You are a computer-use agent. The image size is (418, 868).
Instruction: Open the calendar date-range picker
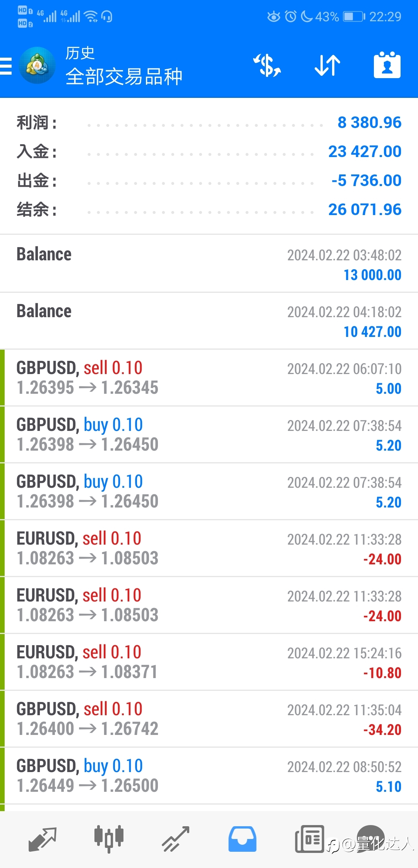coord(387,65)
